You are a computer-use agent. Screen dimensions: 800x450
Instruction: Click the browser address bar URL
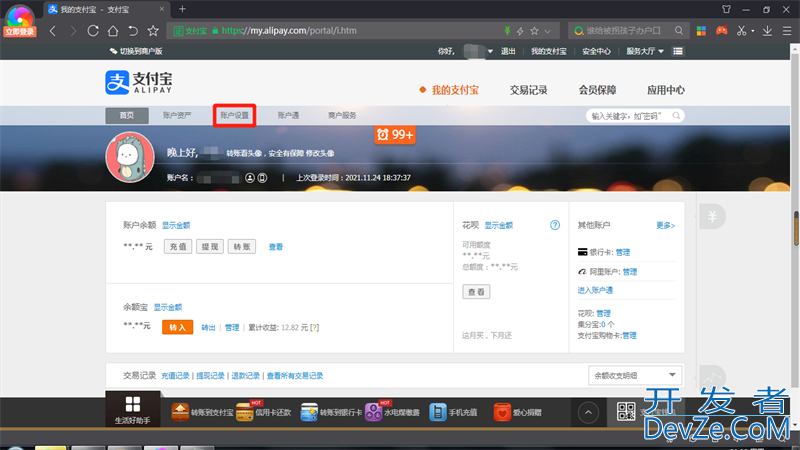click(289, 31)
